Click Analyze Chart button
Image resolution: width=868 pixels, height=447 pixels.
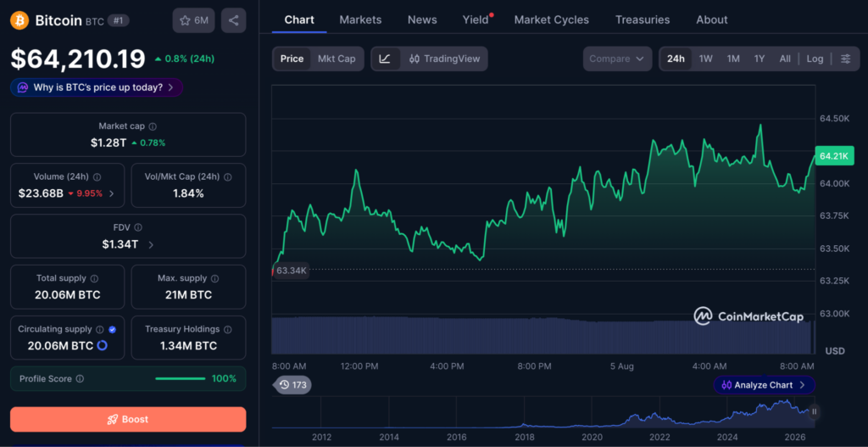coord(764,385)
